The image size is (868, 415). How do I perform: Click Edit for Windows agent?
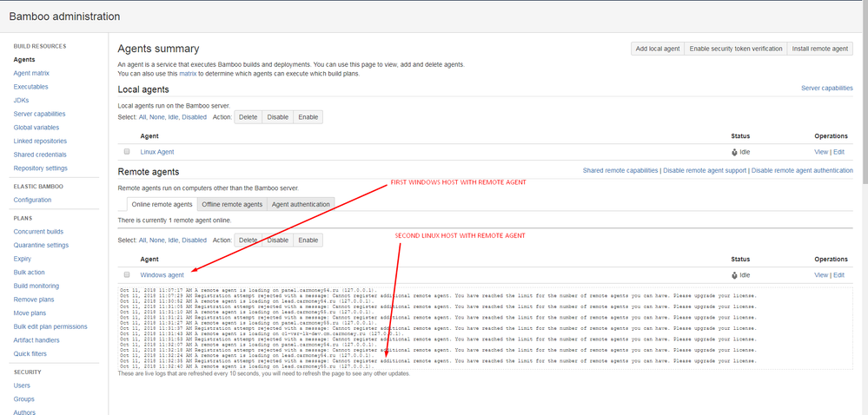838,275
